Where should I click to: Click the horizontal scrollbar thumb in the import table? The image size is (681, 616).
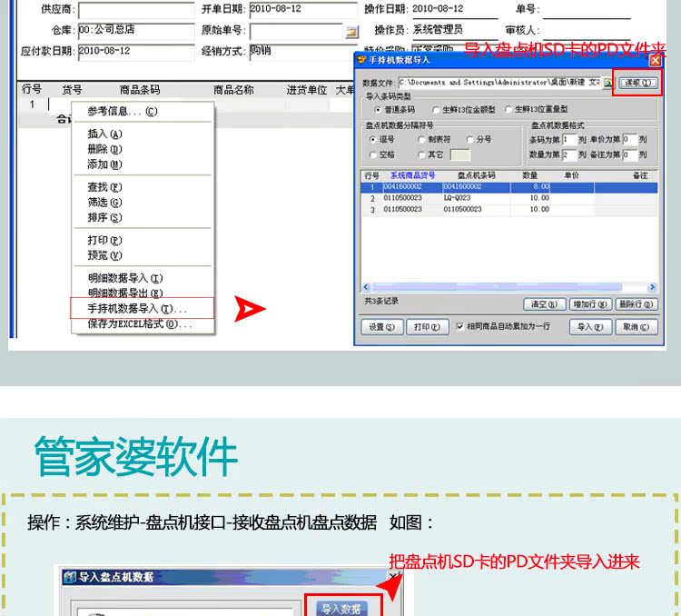(498, 287)
